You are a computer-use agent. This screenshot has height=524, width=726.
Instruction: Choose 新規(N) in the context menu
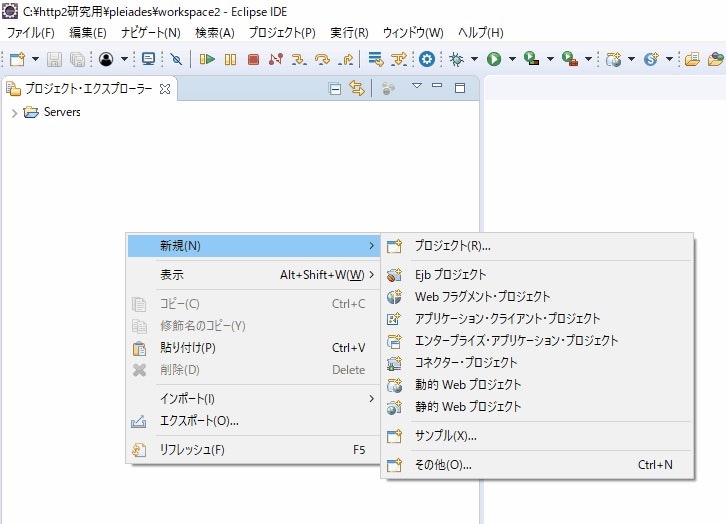click(253, 246)
